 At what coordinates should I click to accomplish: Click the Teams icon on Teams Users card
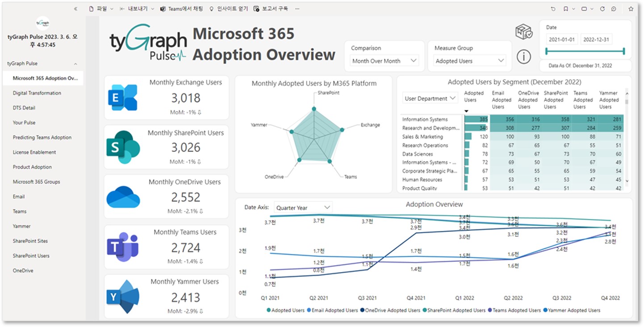(123, 247)
